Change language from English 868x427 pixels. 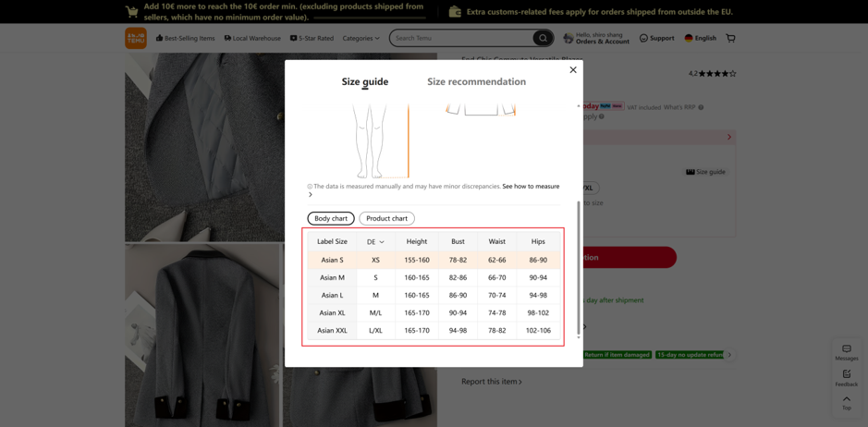(x=701, y=38)
